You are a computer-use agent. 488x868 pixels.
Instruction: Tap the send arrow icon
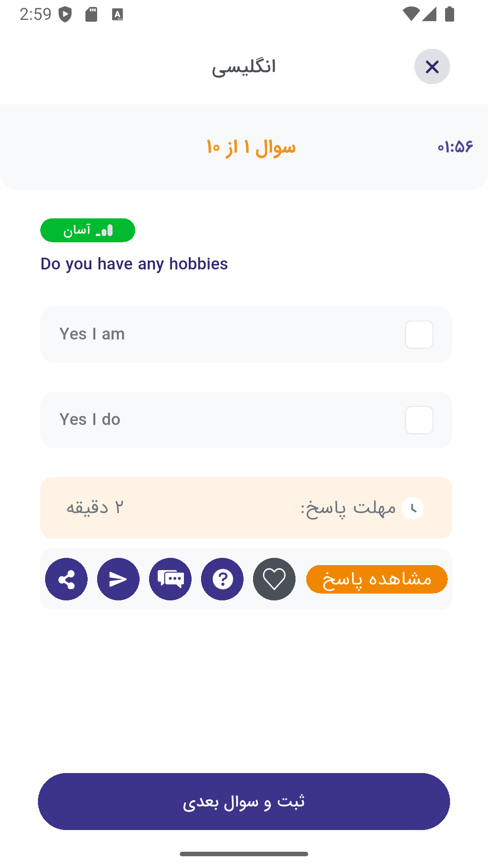[118, 579]
